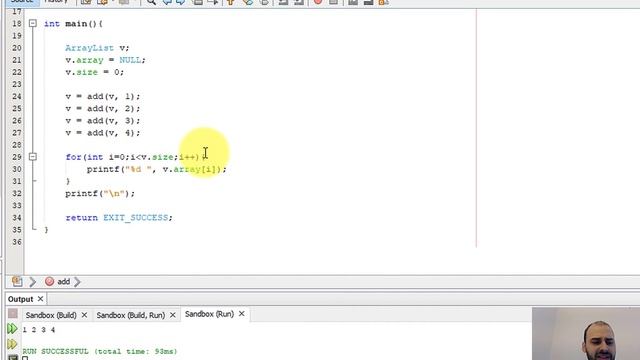This screenshot has width=640, height=360.
Task: Click the 'v.array = NULL;' line
Action: click(105, 60)
